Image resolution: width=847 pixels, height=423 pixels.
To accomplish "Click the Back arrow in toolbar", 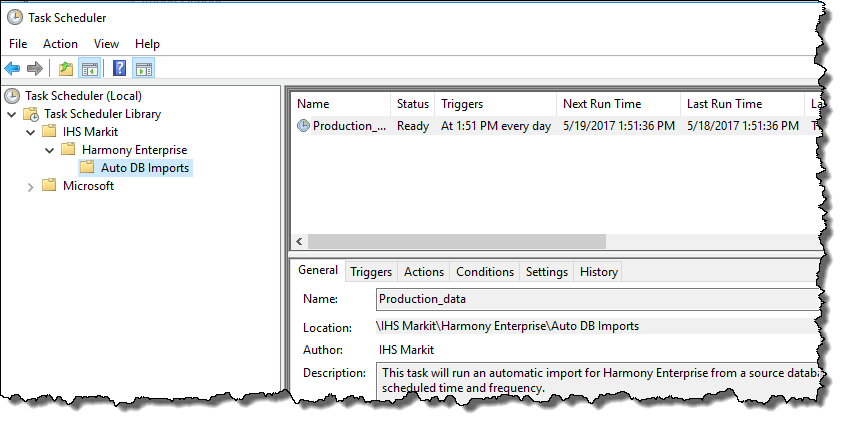I will pyautogui.click(x=12, y=69).
